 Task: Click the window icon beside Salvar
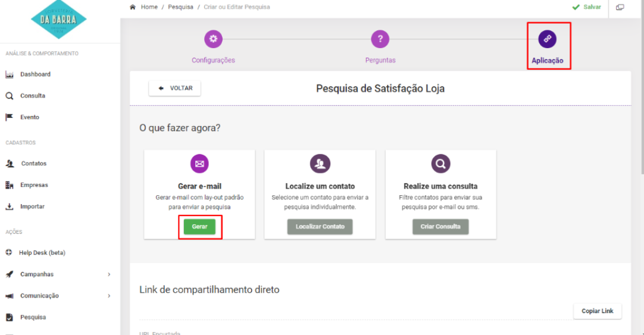click(x=620, y=7)
